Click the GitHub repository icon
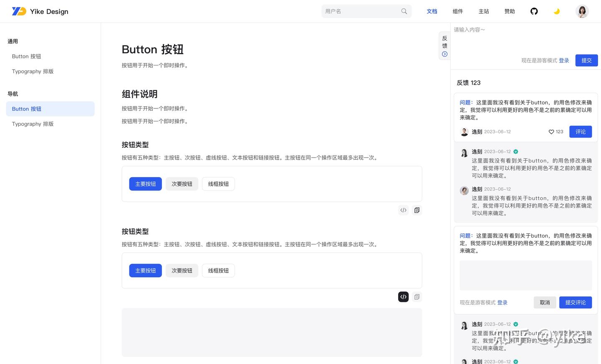 [534, 11]
